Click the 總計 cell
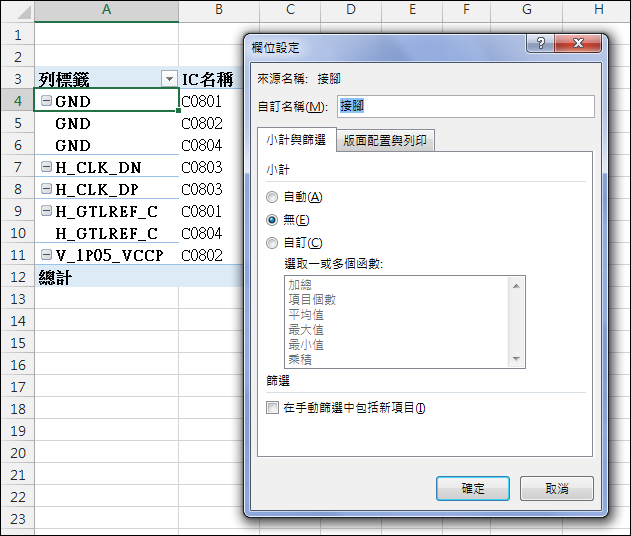This screenshot has height=536, width=631. 107,277
